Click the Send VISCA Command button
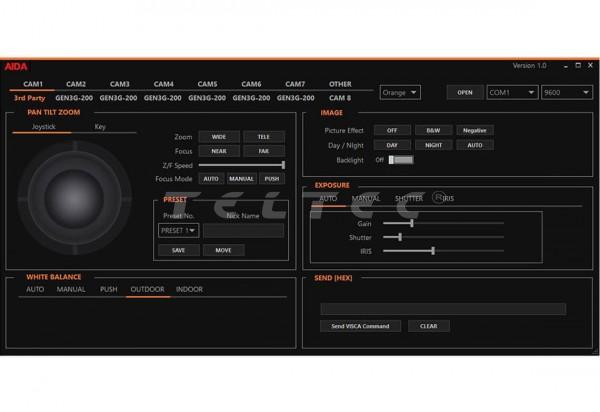 click(361, 326)
